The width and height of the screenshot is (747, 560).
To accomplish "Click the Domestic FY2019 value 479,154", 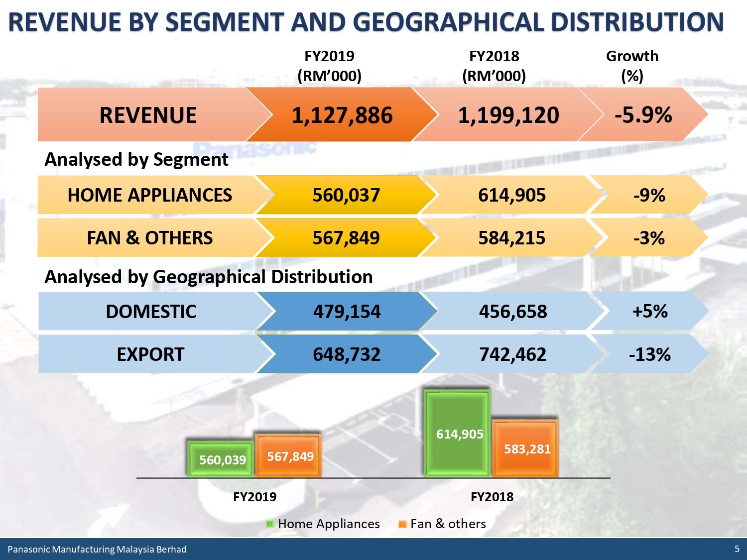I will 347,312.
